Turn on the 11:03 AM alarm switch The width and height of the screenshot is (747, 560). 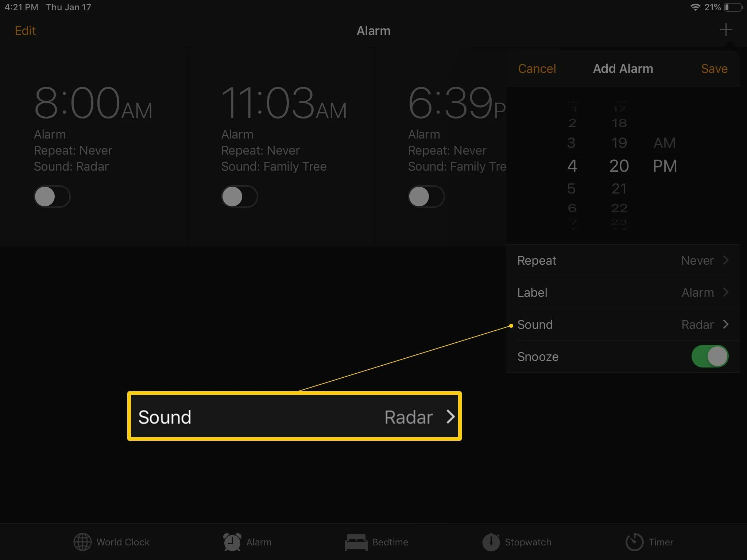pos(239,197)
